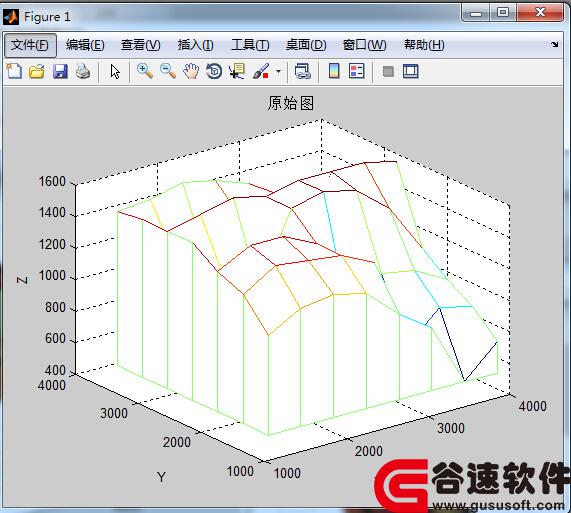Open the 工具(T) menu
The width and height of the screenshot is (571, 513).
pos(251,45)
